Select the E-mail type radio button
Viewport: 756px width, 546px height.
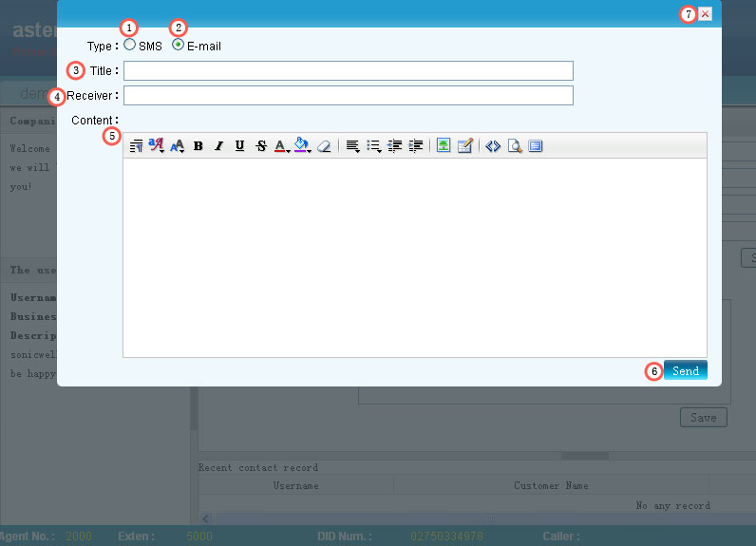point(178,45)
